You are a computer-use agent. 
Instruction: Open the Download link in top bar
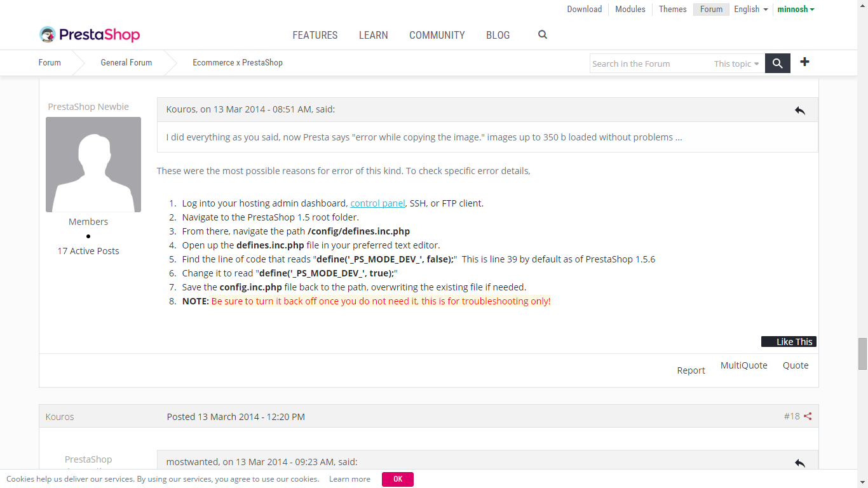[x=585, y=9]
